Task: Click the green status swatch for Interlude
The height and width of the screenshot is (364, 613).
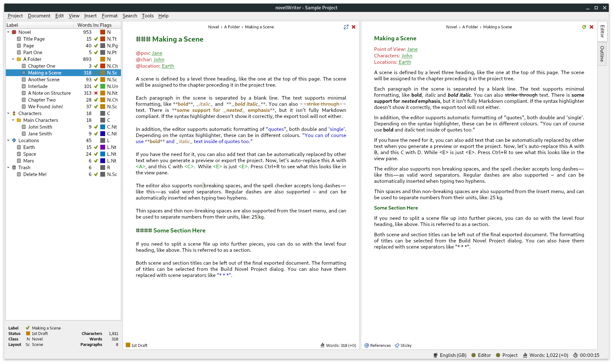Action: point(103,86)
